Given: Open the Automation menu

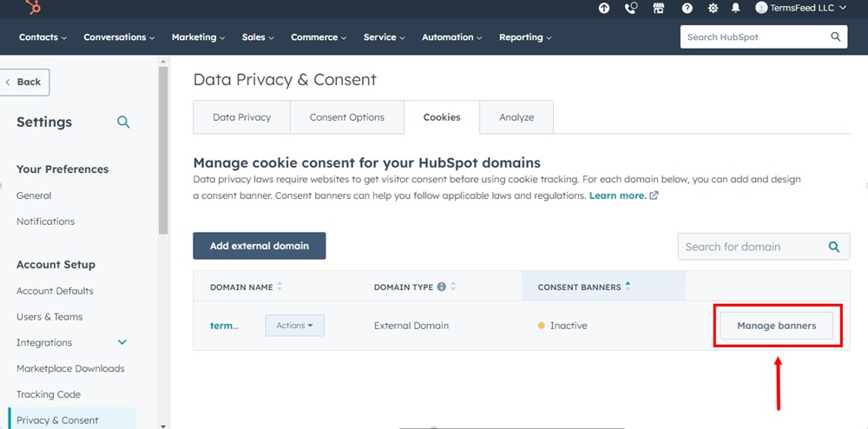Looking at the screenshot, I should (451, 37).
